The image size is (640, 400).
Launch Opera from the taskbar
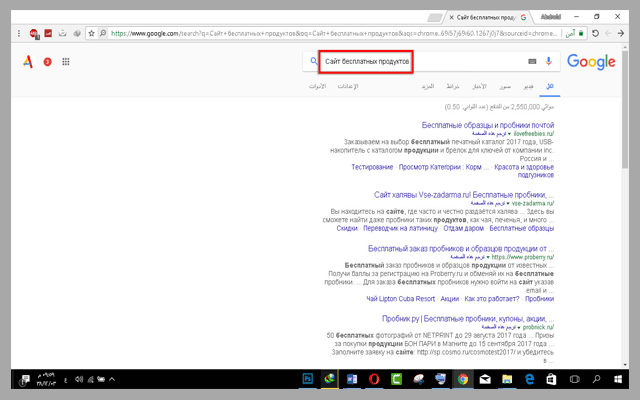click(372, 379)
